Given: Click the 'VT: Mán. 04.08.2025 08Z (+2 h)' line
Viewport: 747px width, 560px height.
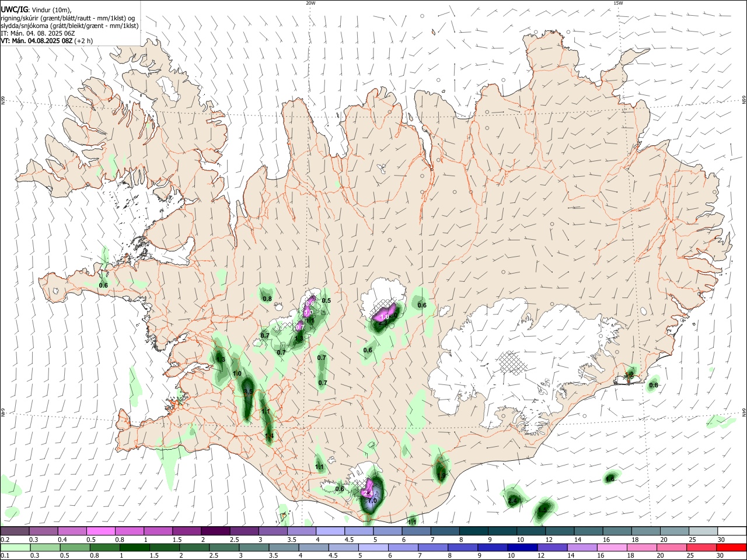Looking at the screenshot, I should click(46, 41).
